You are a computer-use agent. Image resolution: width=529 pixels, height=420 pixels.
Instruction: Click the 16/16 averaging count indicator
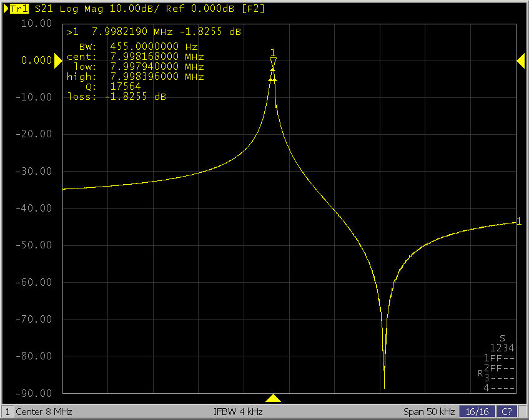pyautogui.click(x=476, y=412)
